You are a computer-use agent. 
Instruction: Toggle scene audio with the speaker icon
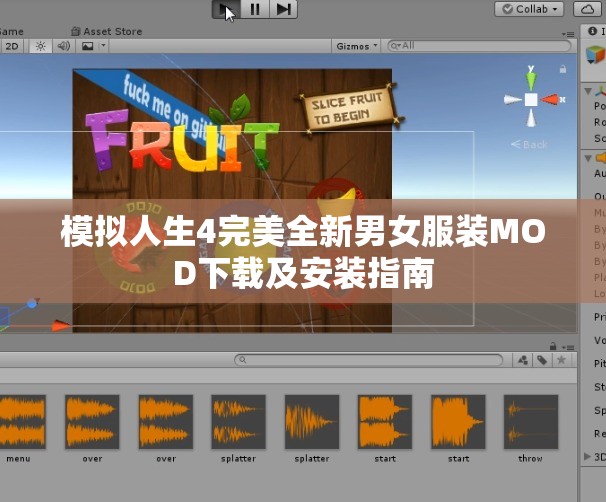coord(63,46)
